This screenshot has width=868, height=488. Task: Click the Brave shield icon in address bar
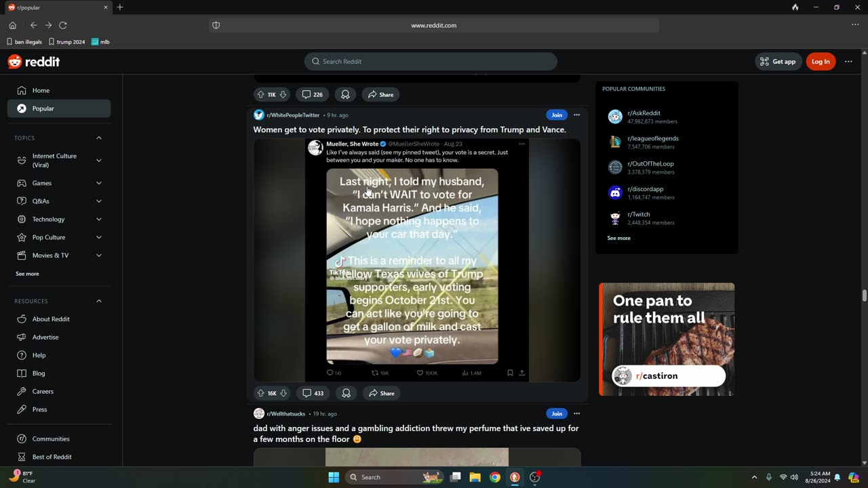tap(216, 25)
